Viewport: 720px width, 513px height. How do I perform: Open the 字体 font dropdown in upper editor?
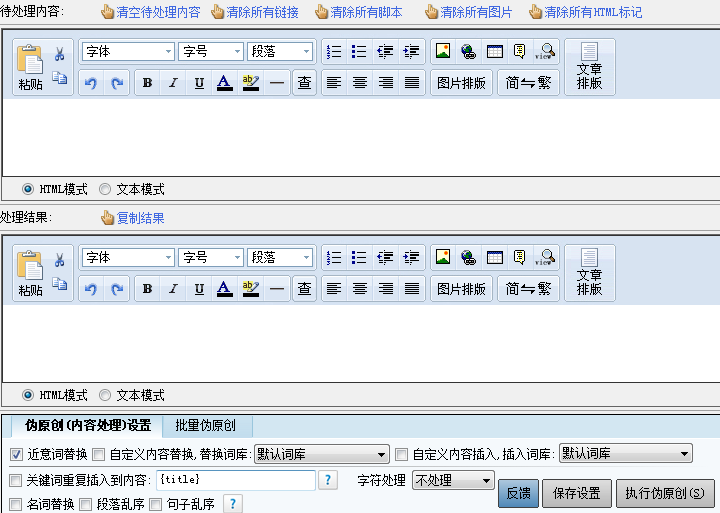(127, 51)
